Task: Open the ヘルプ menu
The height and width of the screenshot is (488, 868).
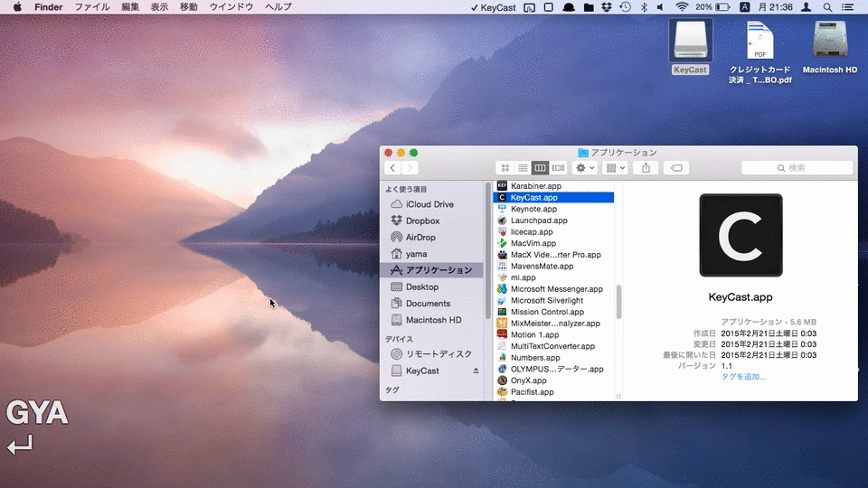Action: (278, 7)
